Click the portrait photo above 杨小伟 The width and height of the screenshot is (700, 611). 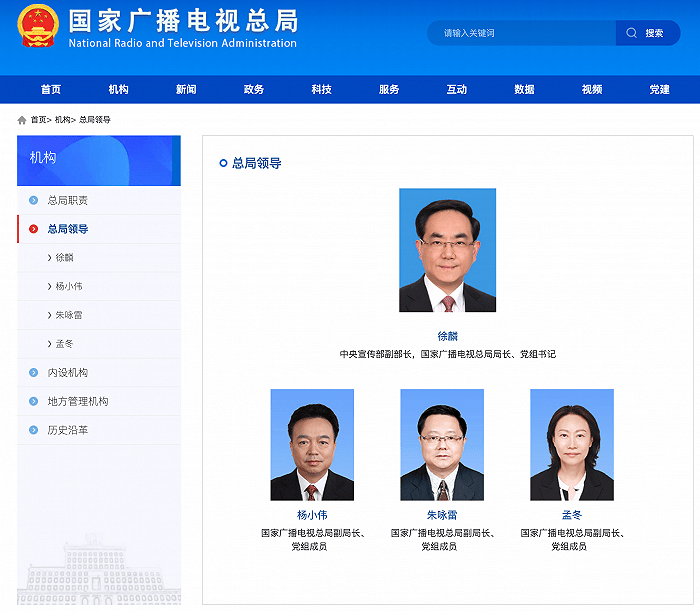312,445
